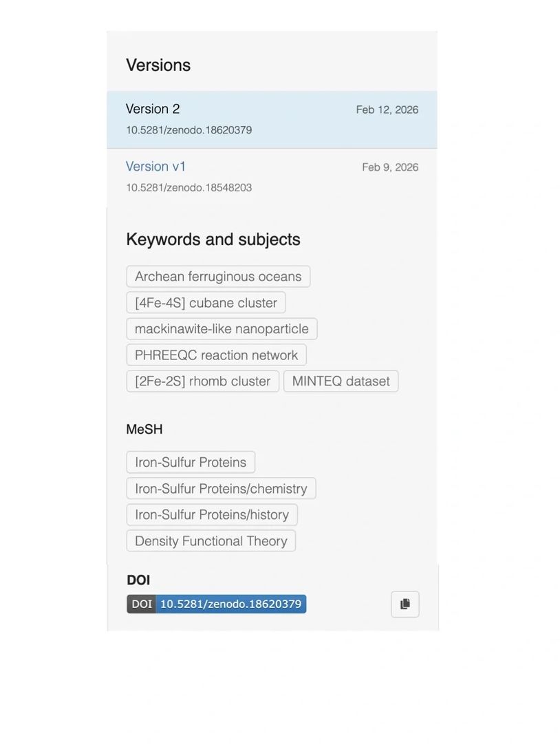This screenshot has width=560, height=747.
Task: Click the v1 DOI text 10.5281/zenodo.18548203
Action: 189,188
